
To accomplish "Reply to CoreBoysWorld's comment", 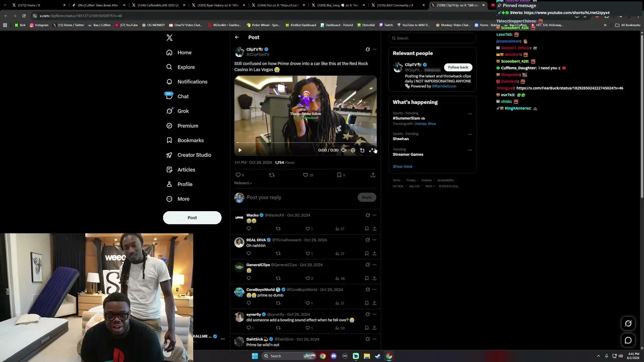I will 249,303.
